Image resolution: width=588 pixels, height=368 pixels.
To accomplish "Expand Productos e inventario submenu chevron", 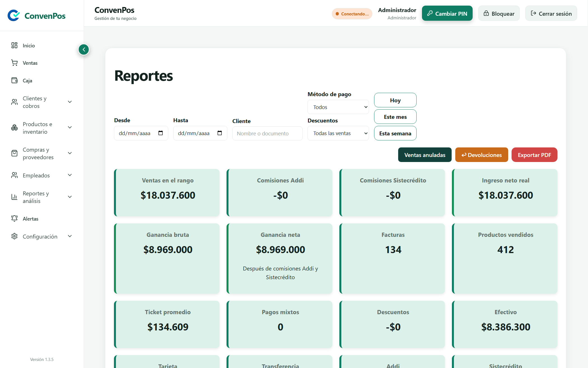I will [x=70, y=127].
